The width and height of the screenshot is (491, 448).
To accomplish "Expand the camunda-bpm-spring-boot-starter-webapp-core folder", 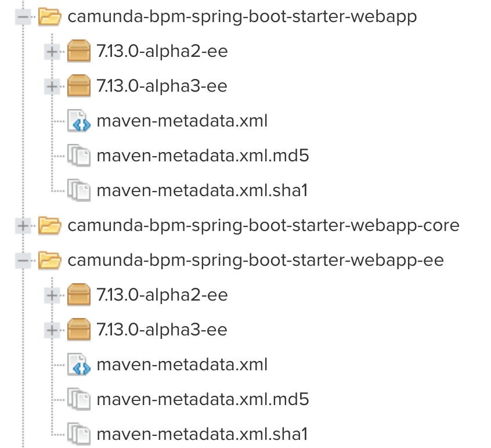I will tap(23, 226).
